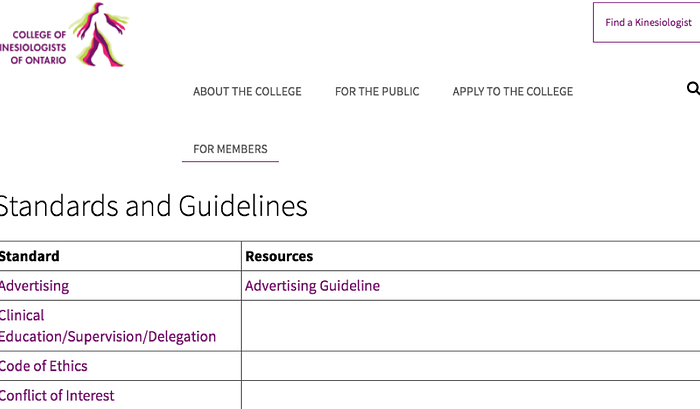Select the For the Public menu
This screenshot has height=409, width=700.
tap(377, 92)
